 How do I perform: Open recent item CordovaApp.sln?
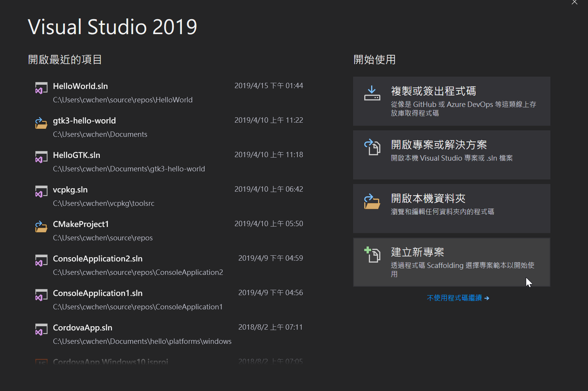[169, 334]
